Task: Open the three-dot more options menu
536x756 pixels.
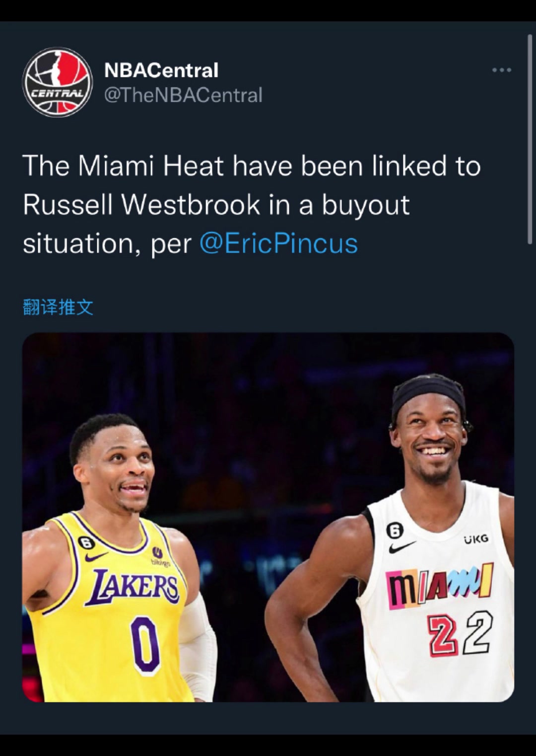Action: 501,70
